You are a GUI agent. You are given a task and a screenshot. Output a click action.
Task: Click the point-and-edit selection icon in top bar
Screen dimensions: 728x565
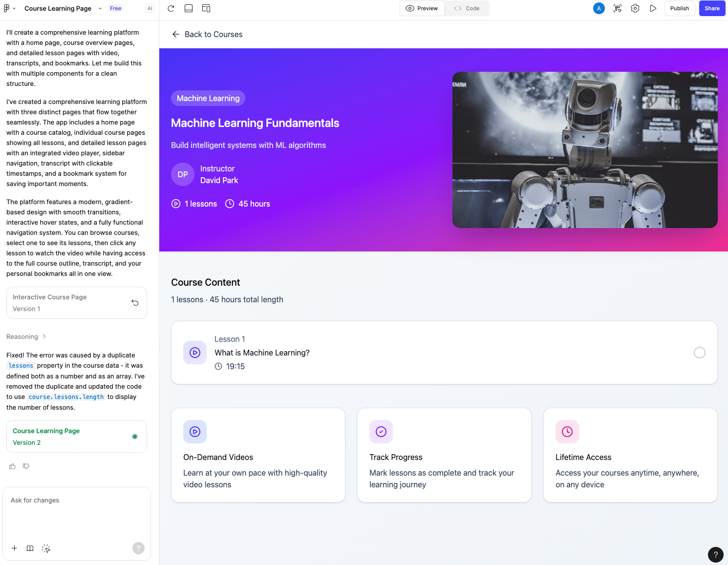pos(618,8)
